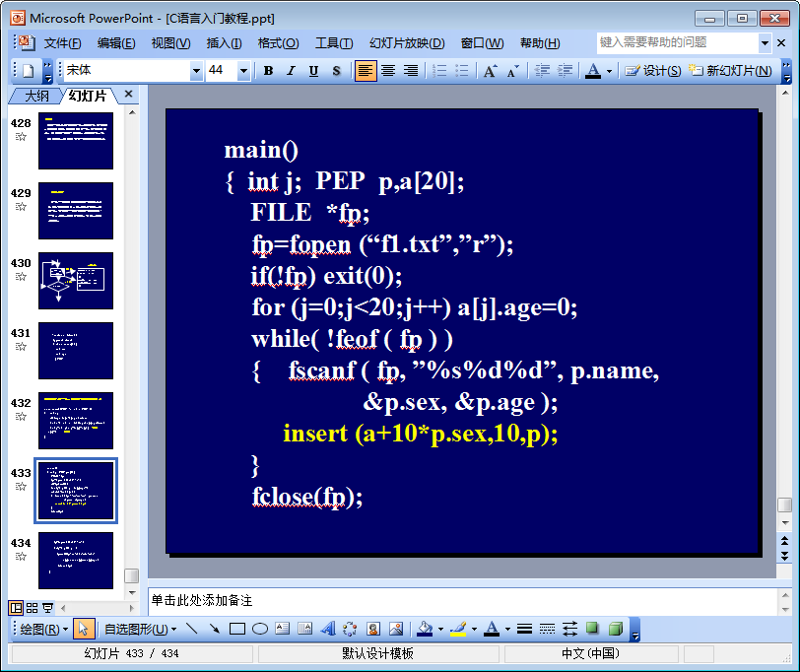
Task: Create a new blank document
Action: 28,71
